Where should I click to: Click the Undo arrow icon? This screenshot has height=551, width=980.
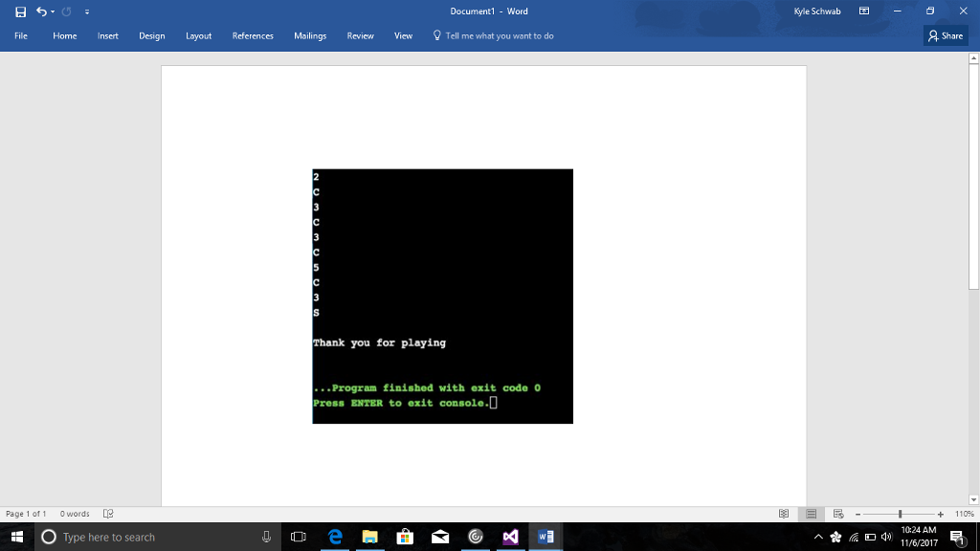(x=41, y=11)
